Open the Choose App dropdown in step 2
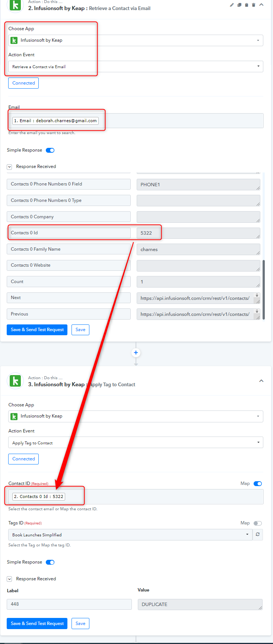Image resolution: width=273 pixels, height=644 pixels. (x=136, y=40)
